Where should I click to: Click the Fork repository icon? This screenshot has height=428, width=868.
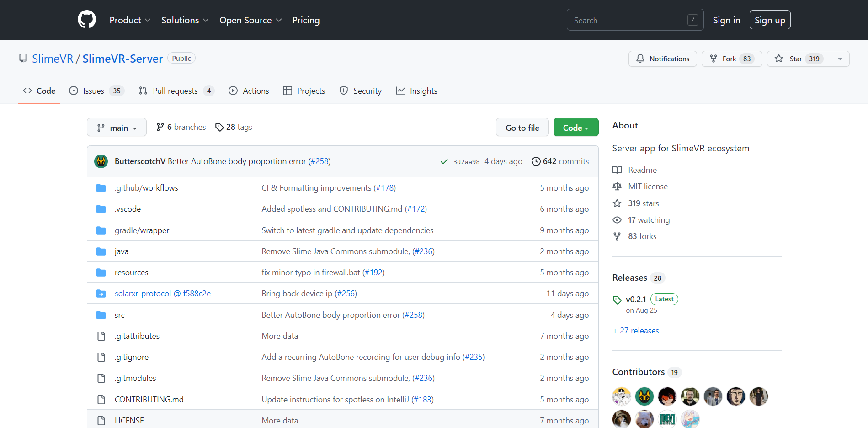pos(714,59)
